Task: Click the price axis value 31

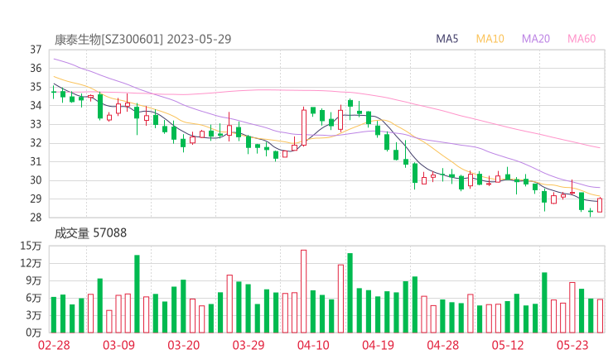Action: point(36,161)
